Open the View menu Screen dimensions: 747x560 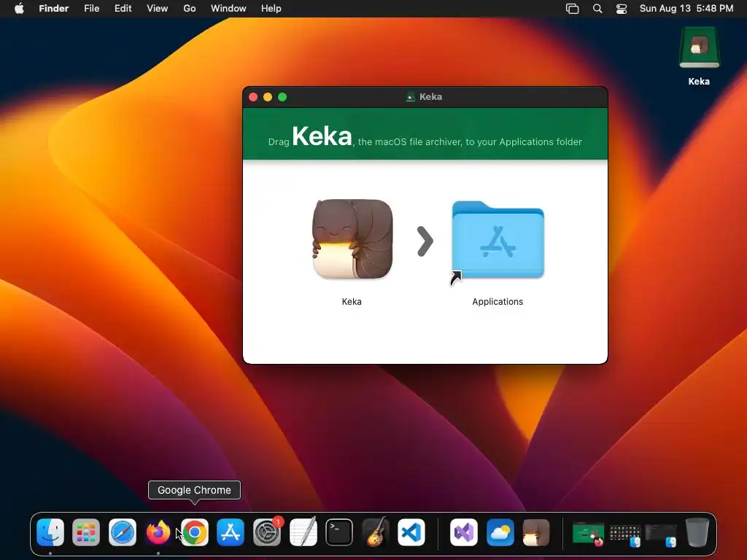coord(158,9)
